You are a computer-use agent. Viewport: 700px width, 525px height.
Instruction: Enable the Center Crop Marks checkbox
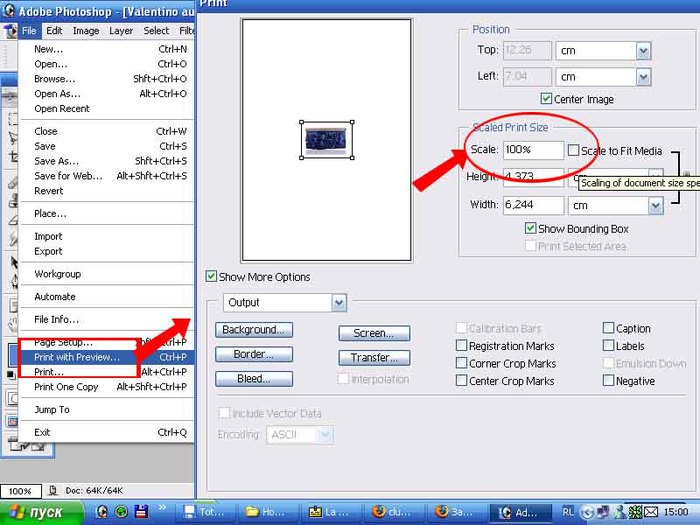461,380
